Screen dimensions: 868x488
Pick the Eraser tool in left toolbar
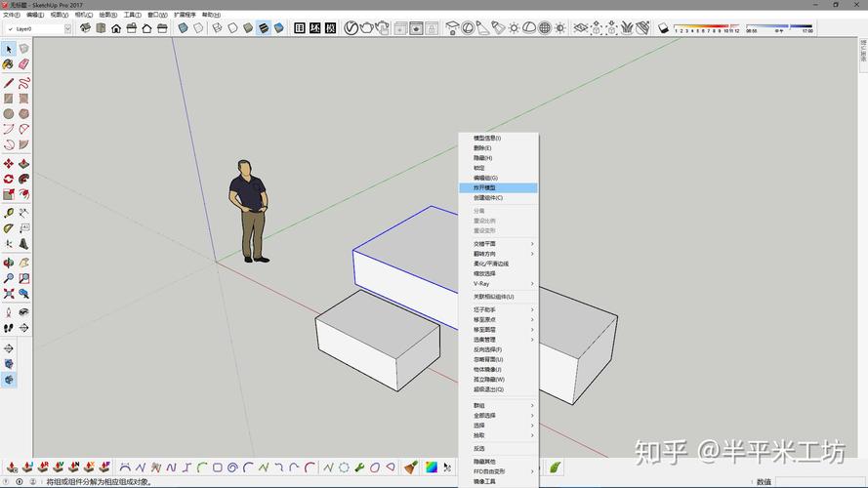click(x=23, y=64)
